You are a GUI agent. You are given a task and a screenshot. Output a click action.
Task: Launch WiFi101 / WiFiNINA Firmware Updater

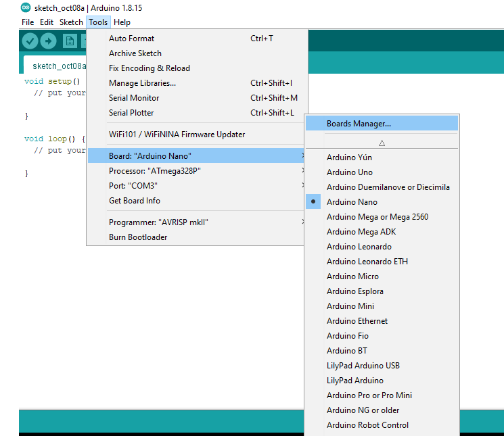pos(196,135)
